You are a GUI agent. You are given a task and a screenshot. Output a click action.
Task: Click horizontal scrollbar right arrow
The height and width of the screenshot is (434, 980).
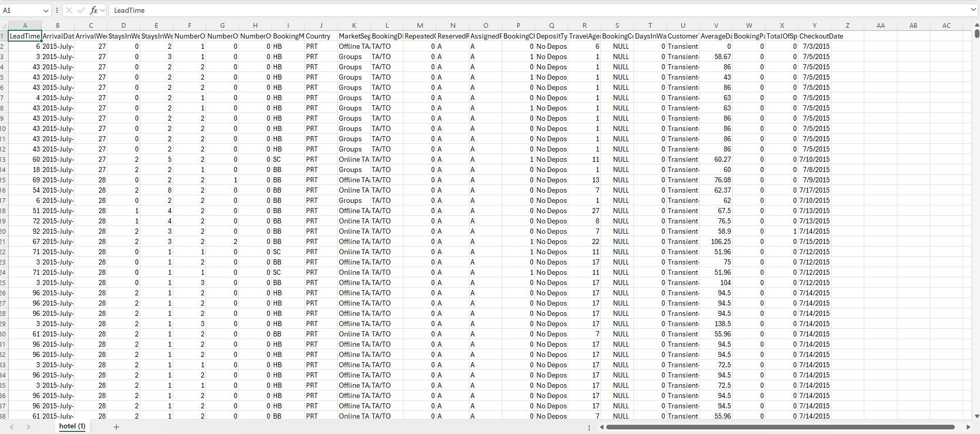(x=968, y=427)
